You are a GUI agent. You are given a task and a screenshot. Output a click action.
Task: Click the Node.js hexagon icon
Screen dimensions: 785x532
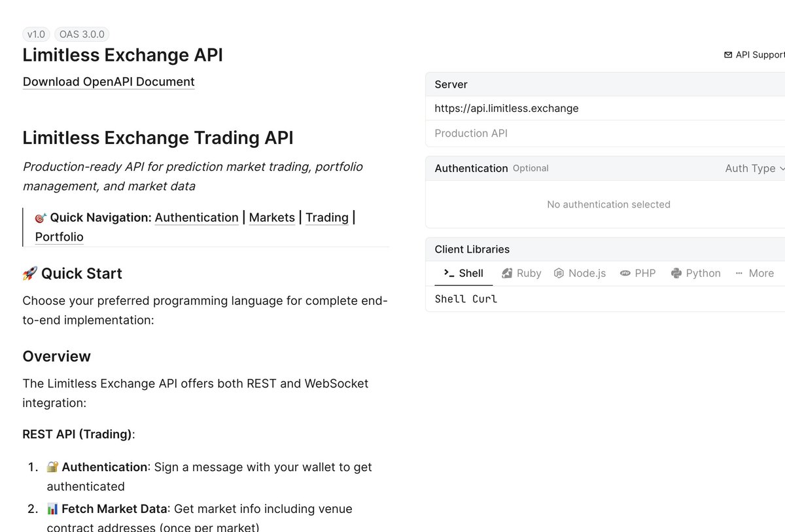(559, 273)
